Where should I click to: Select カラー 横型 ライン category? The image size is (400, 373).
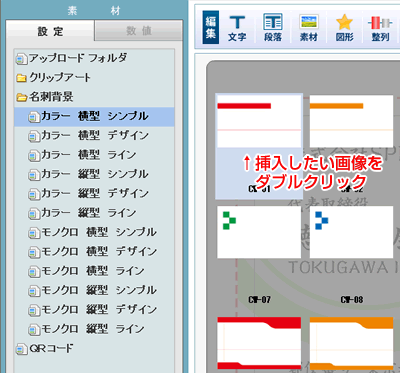click(x=94, y=155)
